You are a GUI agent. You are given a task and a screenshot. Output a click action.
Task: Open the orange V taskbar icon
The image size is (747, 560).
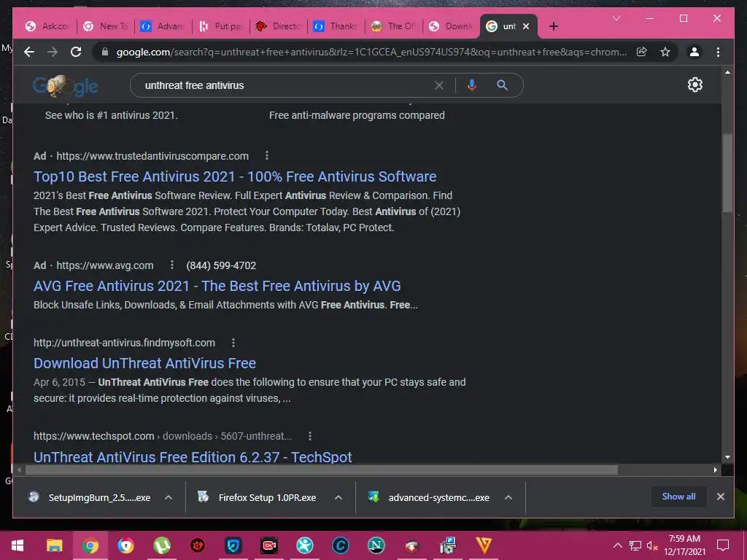pos(484,545)
